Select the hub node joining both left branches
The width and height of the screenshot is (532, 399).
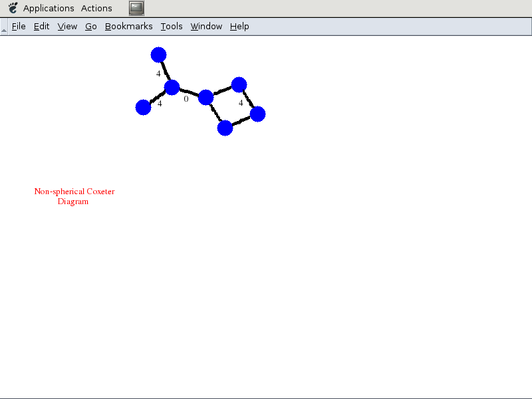172,87
